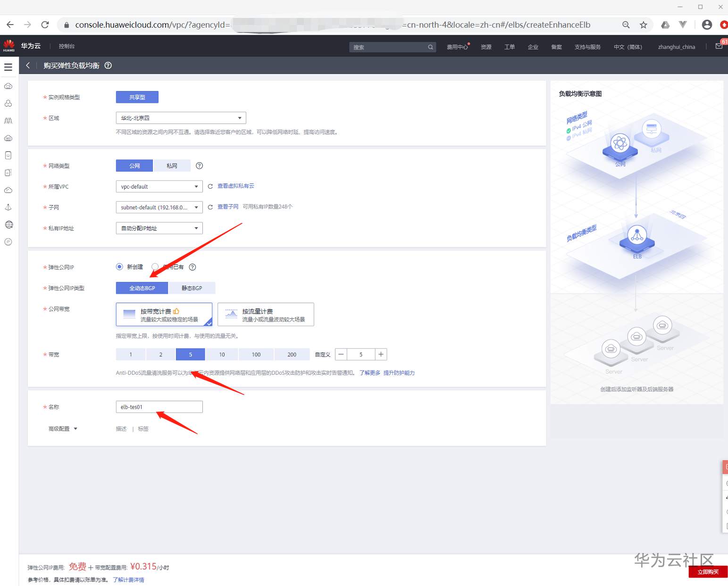Select the 新创建 elastic IP radio
The height and width of the screenshot is (586, 728).
click(119, 267)
